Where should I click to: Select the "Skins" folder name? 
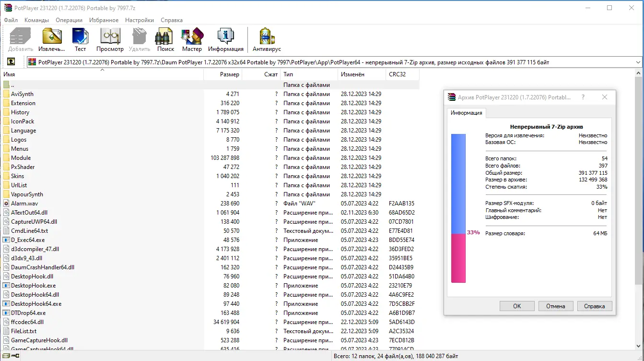pyautogui.click(x=18, y=176)
